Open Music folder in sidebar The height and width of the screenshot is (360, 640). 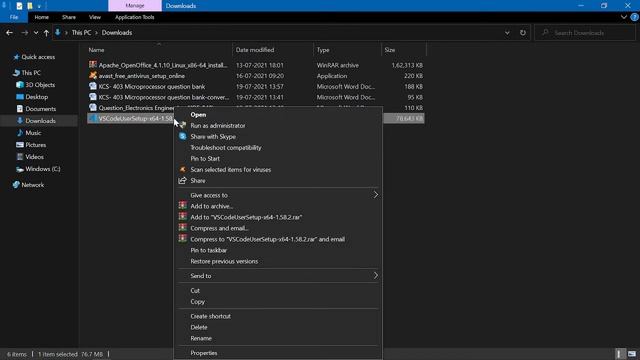click(33, 133)
